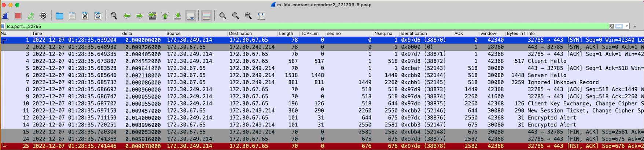Click bytes in flight value 2259

(x=518, y=82)
